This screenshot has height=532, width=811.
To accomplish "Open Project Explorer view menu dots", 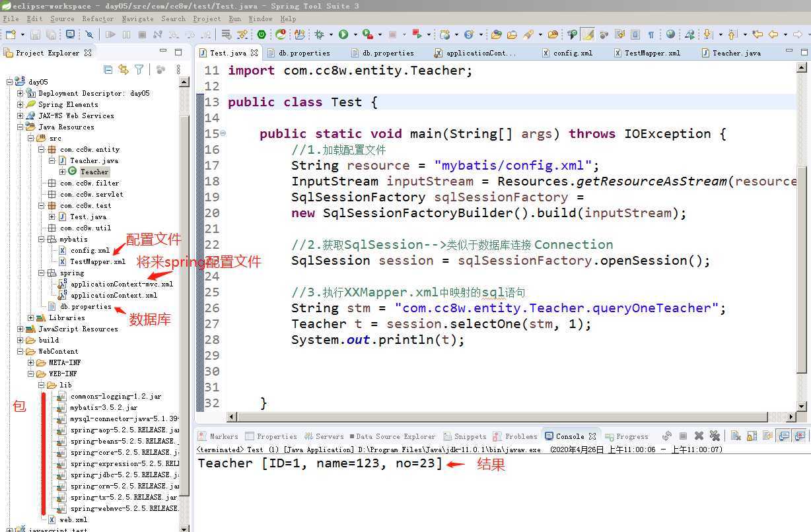I will pos(178,69).
